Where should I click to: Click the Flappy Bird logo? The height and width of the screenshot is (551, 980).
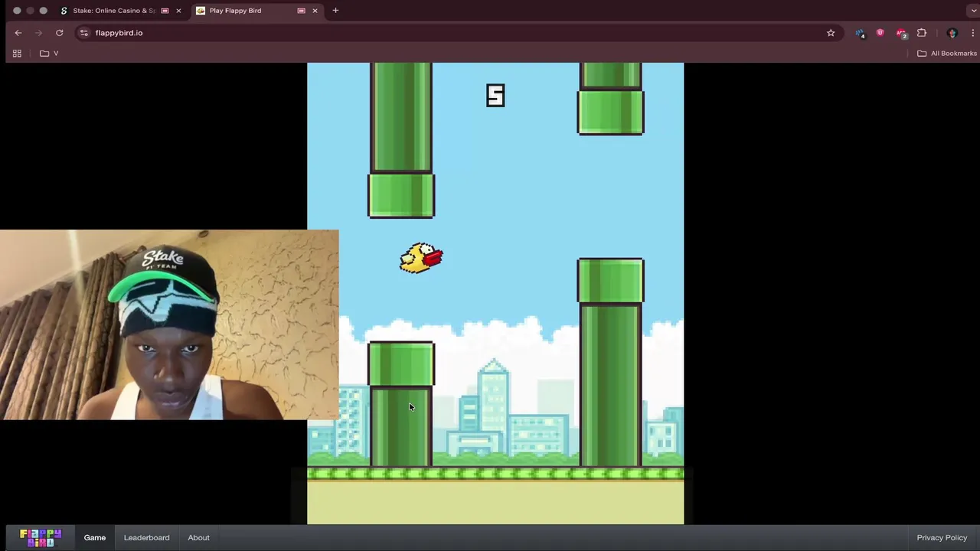pos(41,537)
